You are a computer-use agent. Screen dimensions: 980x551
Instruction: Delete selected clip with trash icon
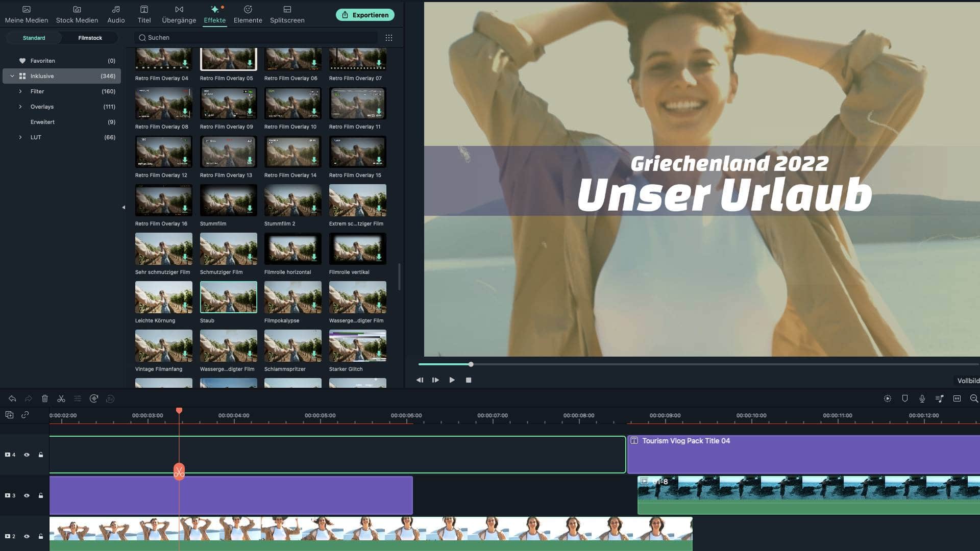click(45, 398)
